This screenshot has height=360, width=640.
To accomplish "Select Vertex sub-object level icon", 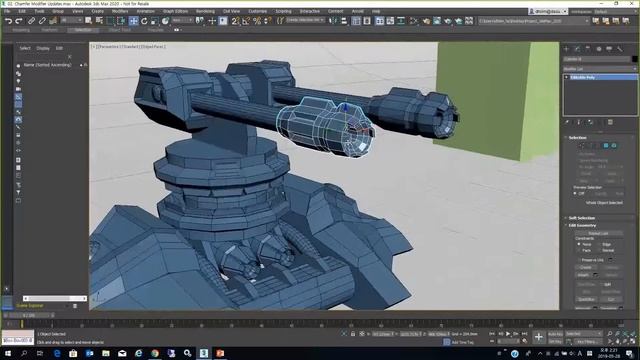I will pyautogui.click(x=582, y=145).
